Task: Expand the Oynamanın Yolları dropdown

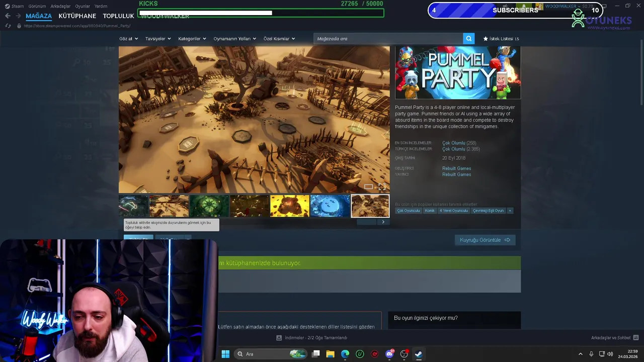Action: (234, 39)
